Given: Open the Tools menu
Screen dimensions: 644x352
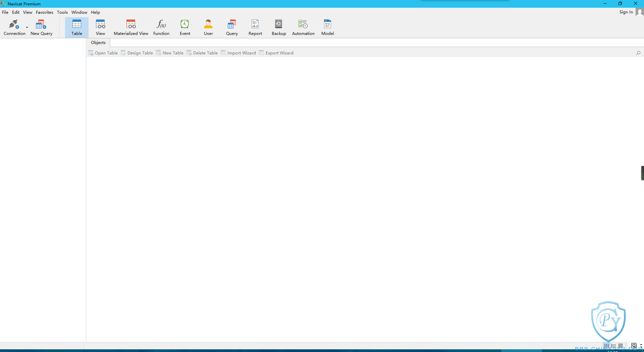Looking at the screenshot, I should (x=62, y=12).
